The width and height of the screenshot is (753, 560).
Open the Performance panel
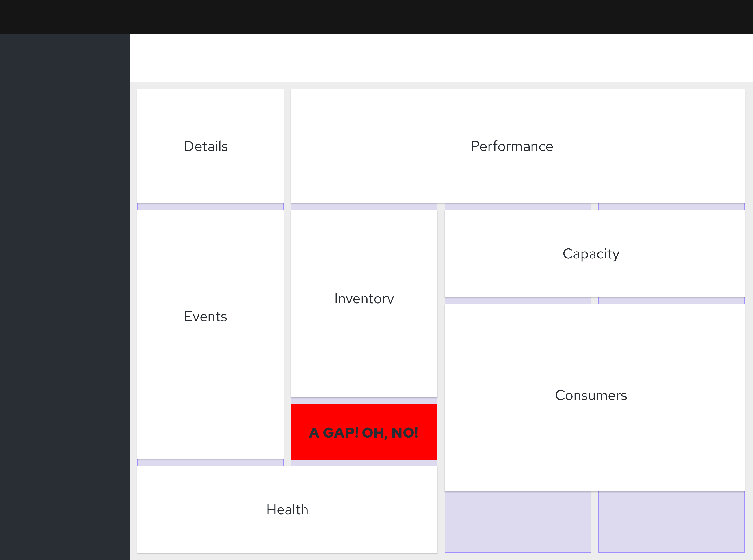511,146
